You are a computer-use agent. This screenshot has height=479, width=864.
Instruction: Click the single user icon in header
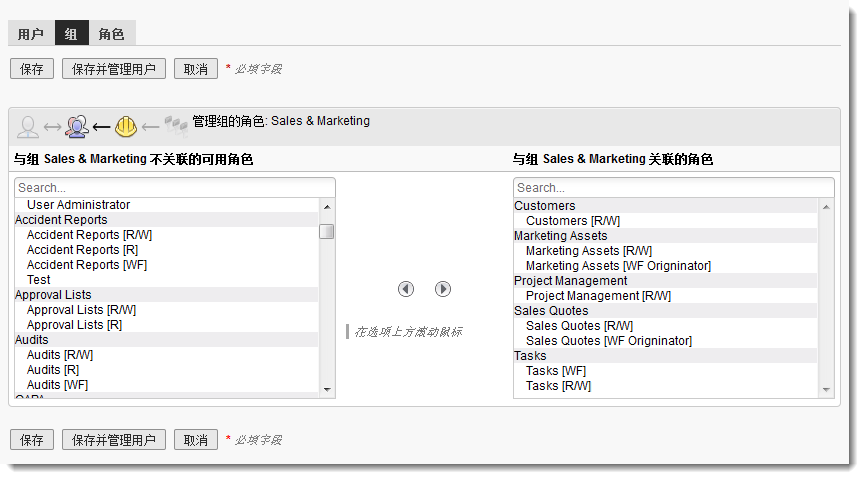[28, 127]
